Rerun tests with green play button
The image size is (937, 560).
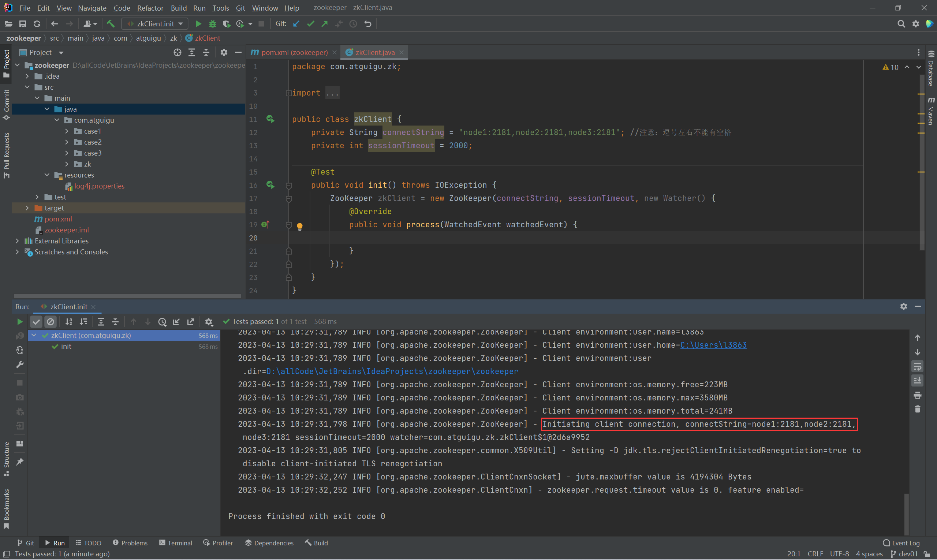[x=20, y=321]
